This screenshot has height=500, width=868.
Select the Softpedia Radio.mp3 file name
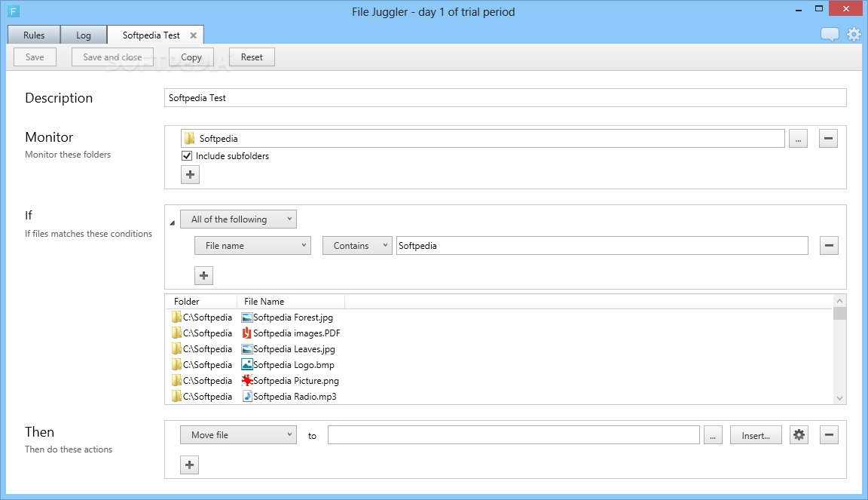295,397
